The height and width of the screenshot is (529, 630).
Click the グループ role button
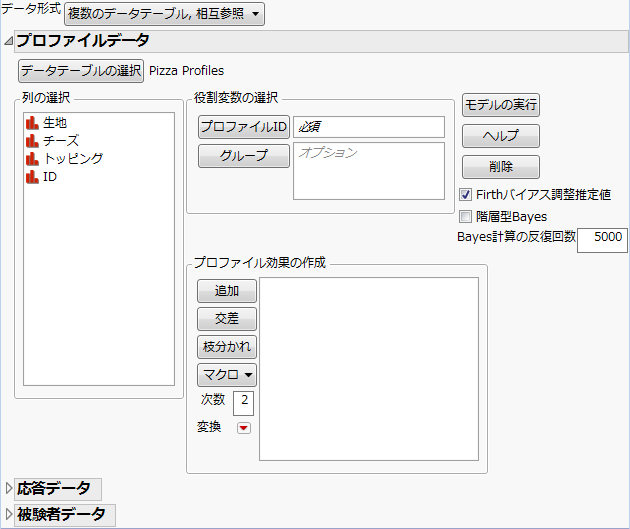pyautogui.click(x=244, y=156)
